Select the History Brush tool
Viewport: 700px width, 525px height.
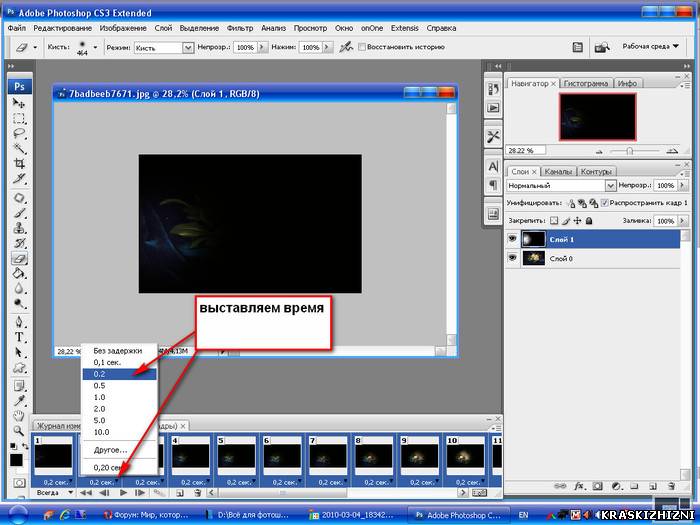[19, 243]
